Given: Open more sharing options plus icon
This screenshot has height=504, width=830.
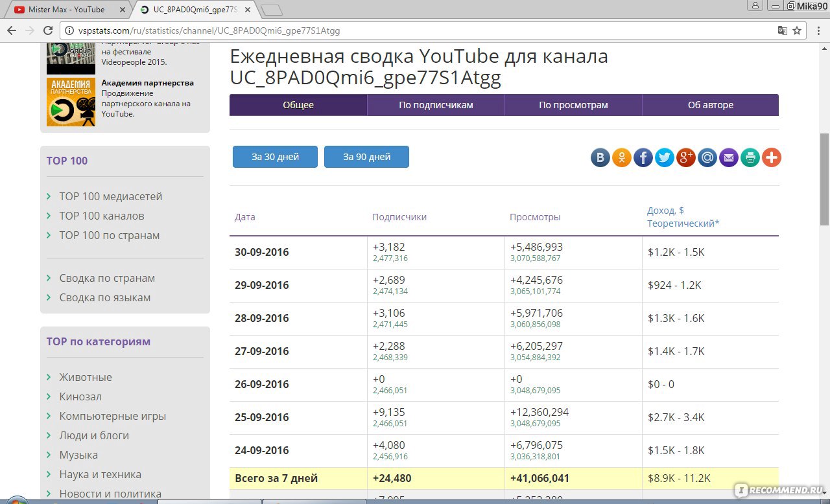Looking at the screenshot, I should pos(772,157).
